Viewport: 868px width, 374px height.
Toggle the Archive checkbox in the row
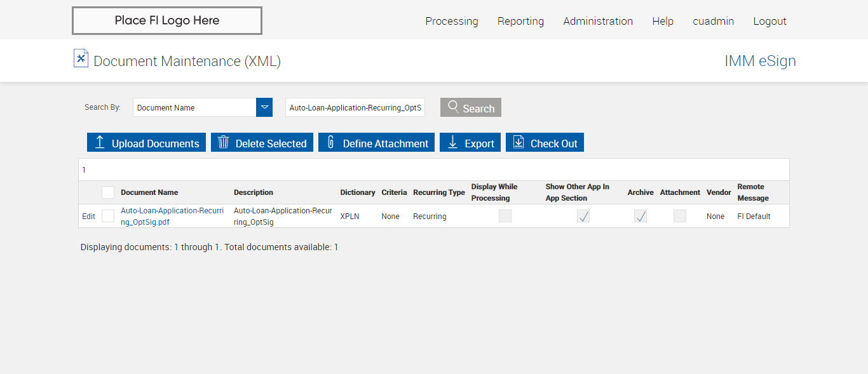pos(641,216)
